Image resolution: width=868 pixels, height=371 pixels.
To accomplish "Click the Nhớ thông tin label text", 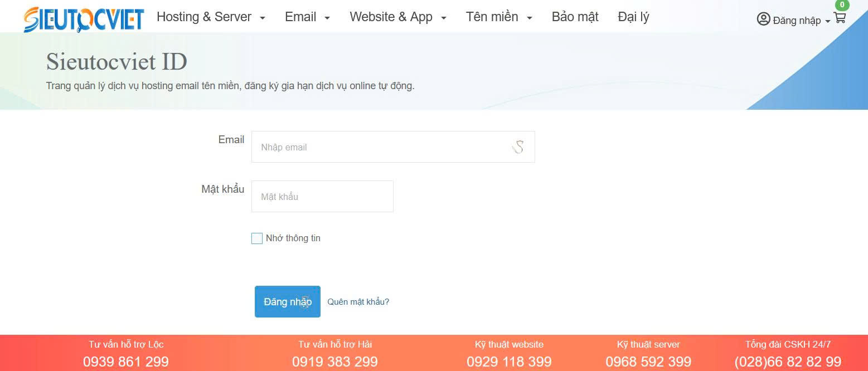I will [293, 238].
